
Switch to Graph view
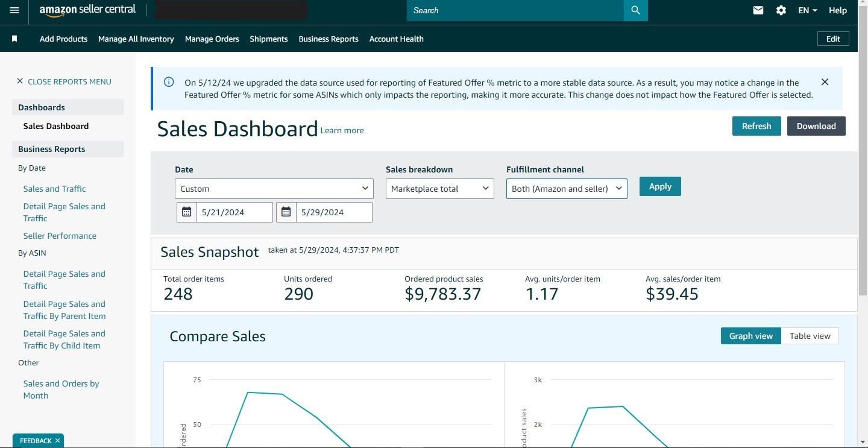tap(751, 336)
